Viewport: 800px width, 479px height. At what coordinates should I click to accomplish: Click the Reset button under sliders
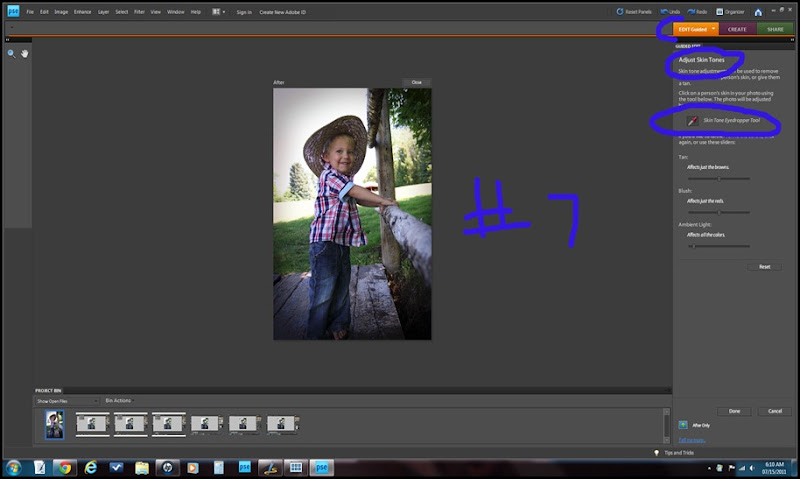(x=764, y=267)
